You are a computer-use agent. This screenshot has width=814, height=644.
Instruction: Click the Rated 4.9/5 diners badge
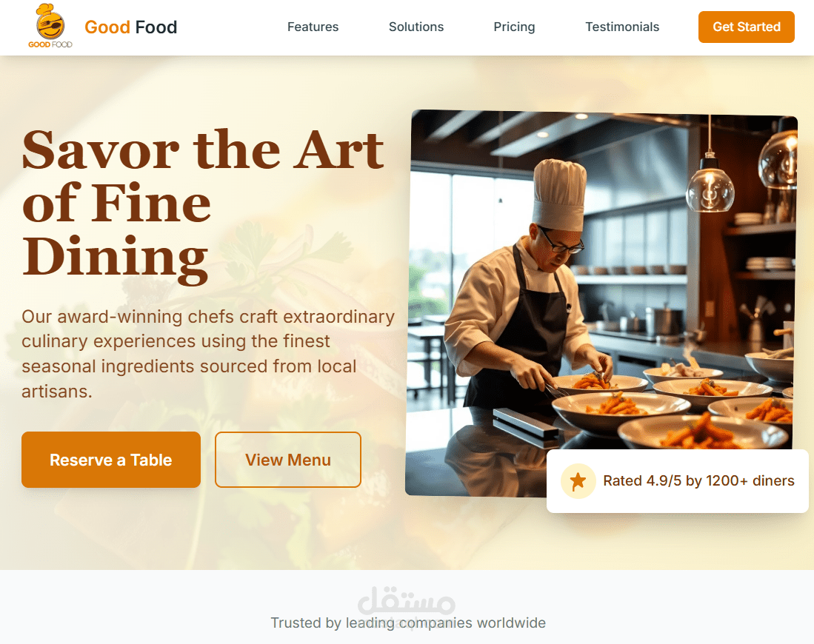[x=678, y=481]
